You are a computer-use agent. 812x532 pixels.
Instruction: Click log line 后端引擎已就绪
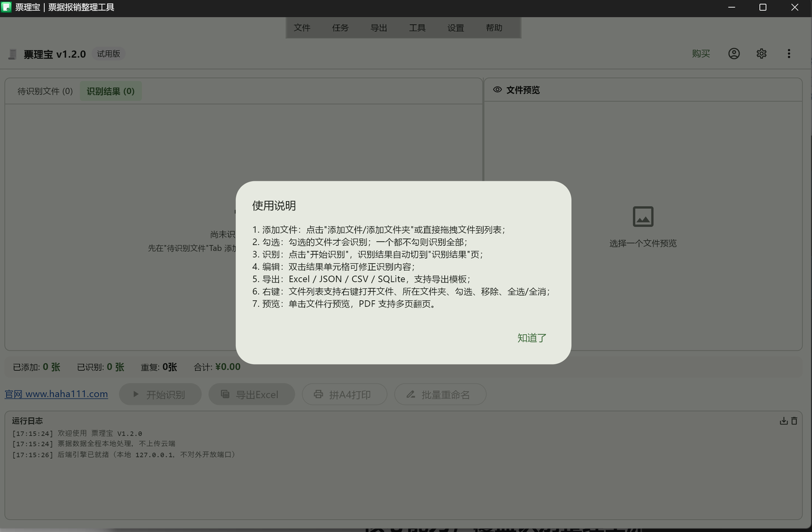(x=125, y=455)
